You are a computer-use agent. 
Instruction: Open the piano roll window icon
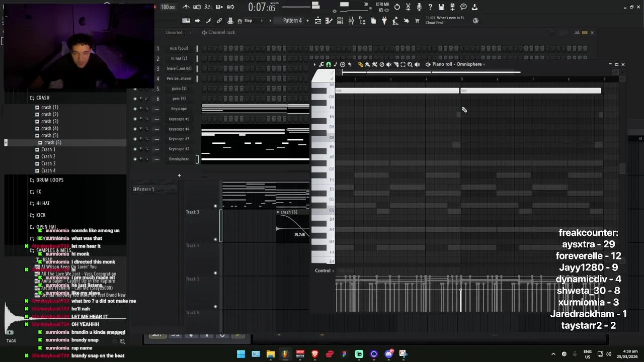click(x=329, y=21)
